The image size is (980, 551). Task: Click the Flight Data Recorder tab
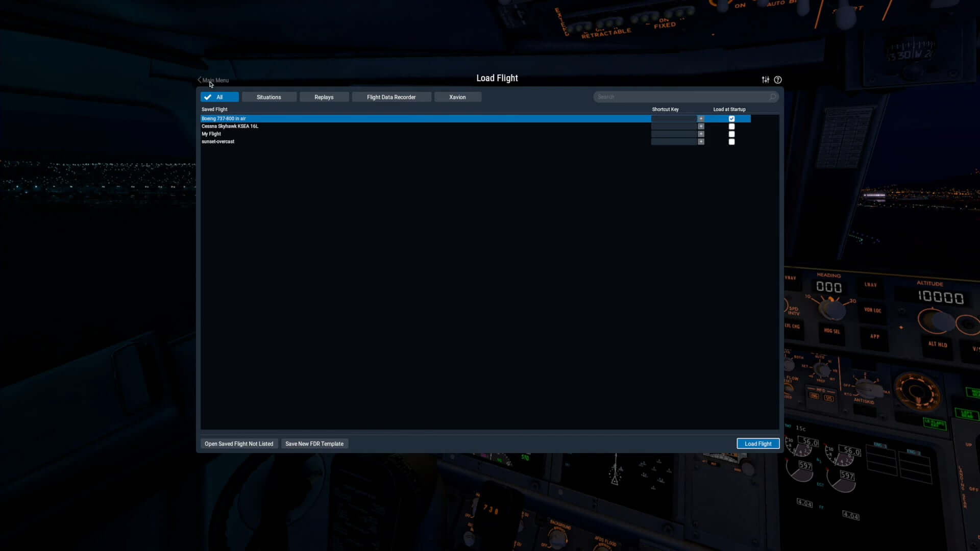pyautogui.click(x=391, y=96)
